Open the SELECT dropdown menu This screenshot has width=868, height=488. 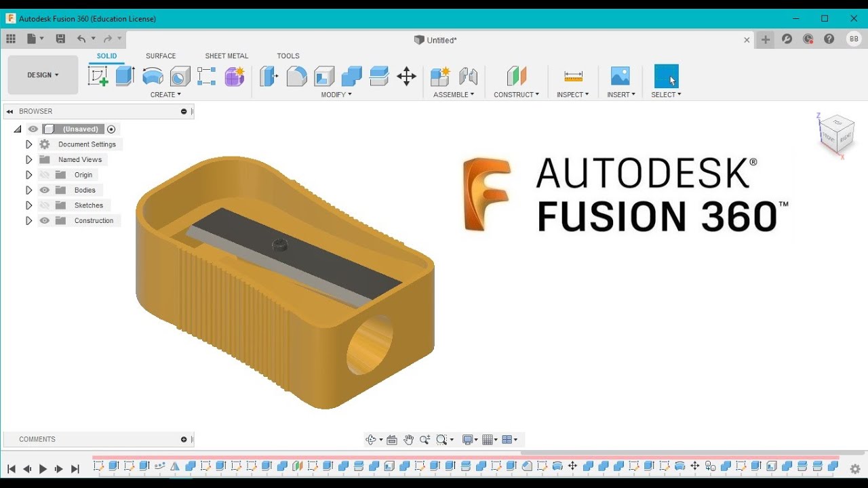tap(666, 95)
